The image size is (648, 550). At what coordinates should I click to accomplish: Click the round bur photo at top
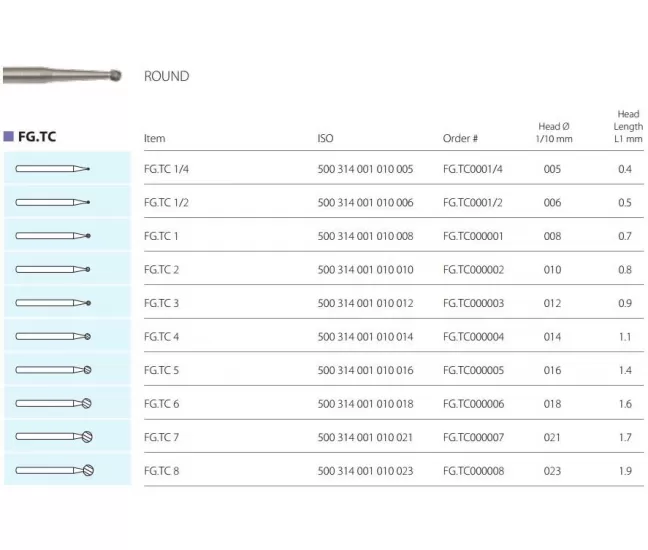point(62,76)
